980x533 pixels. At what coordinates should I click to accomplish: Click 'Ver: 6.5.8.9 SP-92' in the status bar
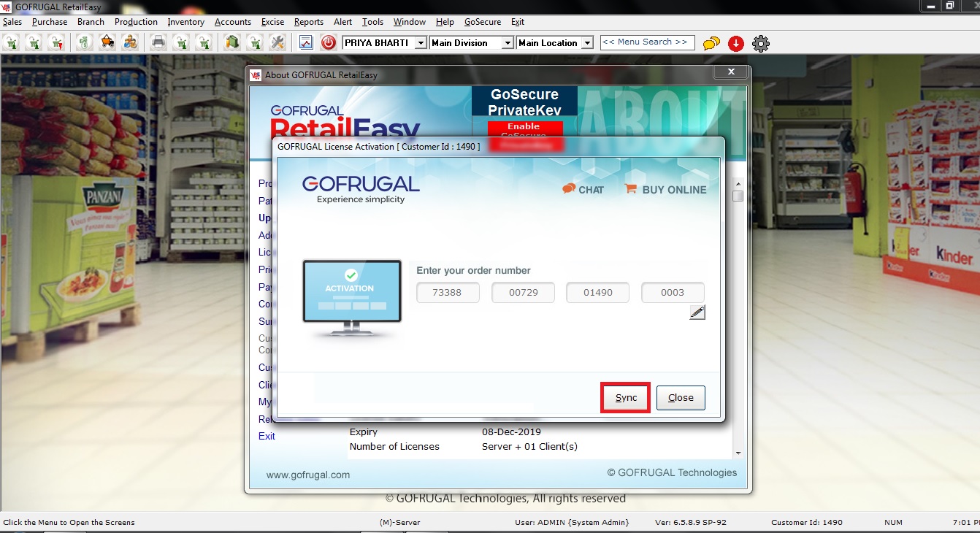[691, 522]
